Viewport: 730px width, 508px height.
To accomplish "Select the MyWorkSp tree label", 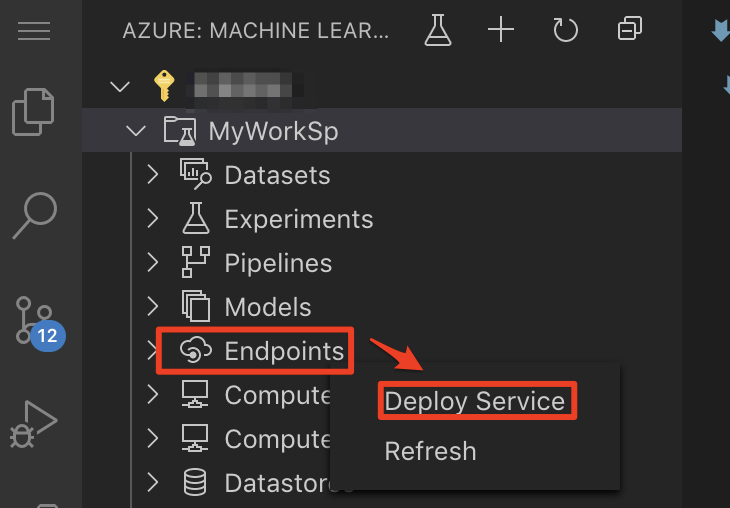I will (x=273, y=132).
